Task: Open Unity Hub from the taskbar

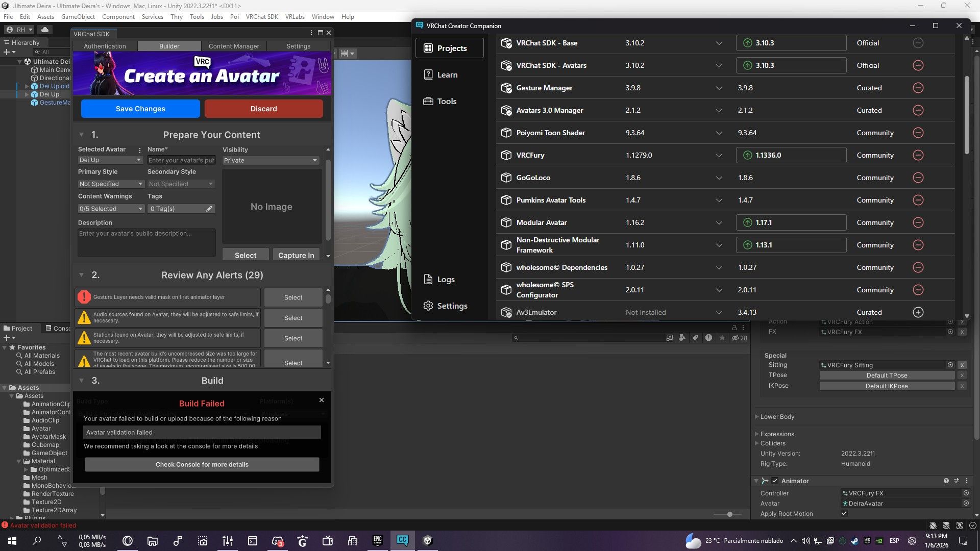Action: 428,541
